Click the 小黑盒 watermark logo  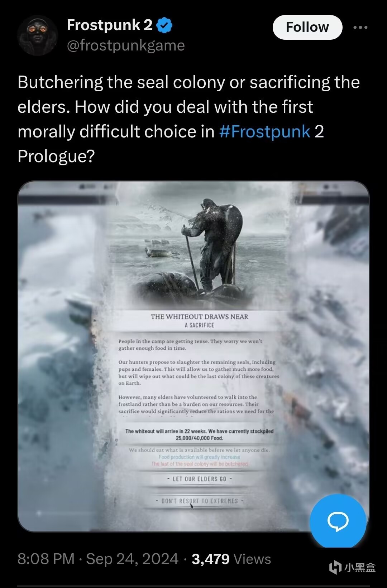(352, 567)
